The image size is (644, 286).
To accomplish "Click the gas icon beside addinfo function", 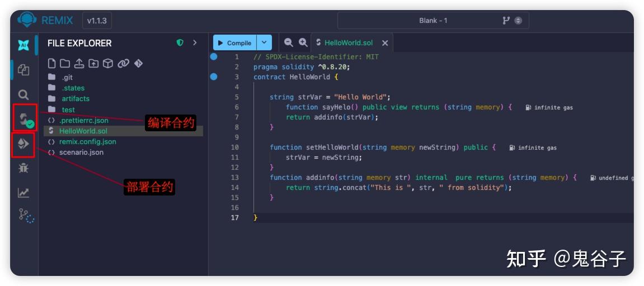I will point(594,178).
